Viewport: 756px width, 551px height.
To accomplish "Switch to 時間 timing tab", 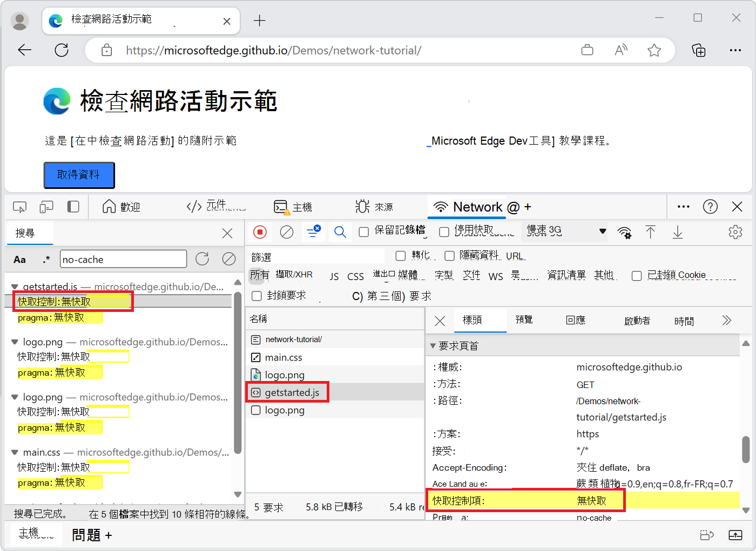I will pos(684,321).
